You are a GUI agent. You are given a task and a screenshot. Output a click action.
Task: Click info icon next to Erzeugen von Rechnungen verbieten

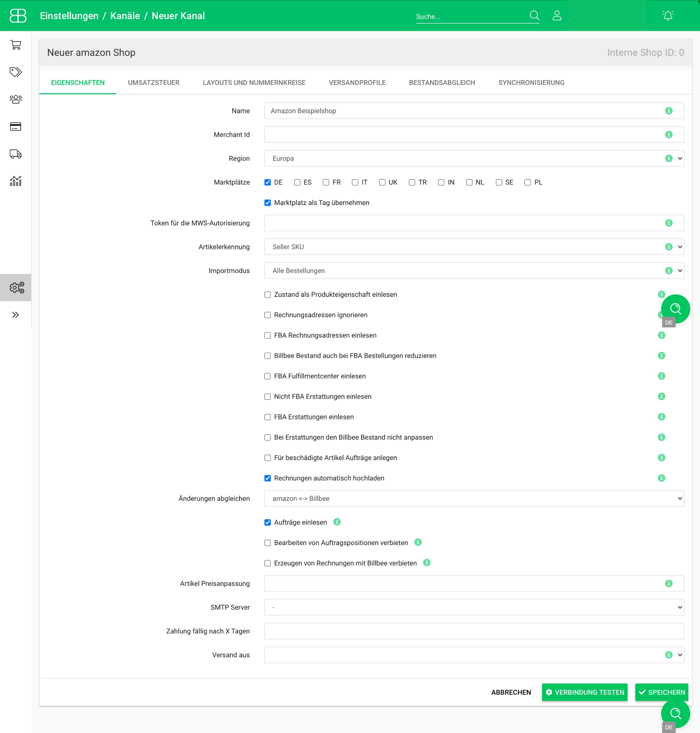pyautogui.click(x=427, y=563)
